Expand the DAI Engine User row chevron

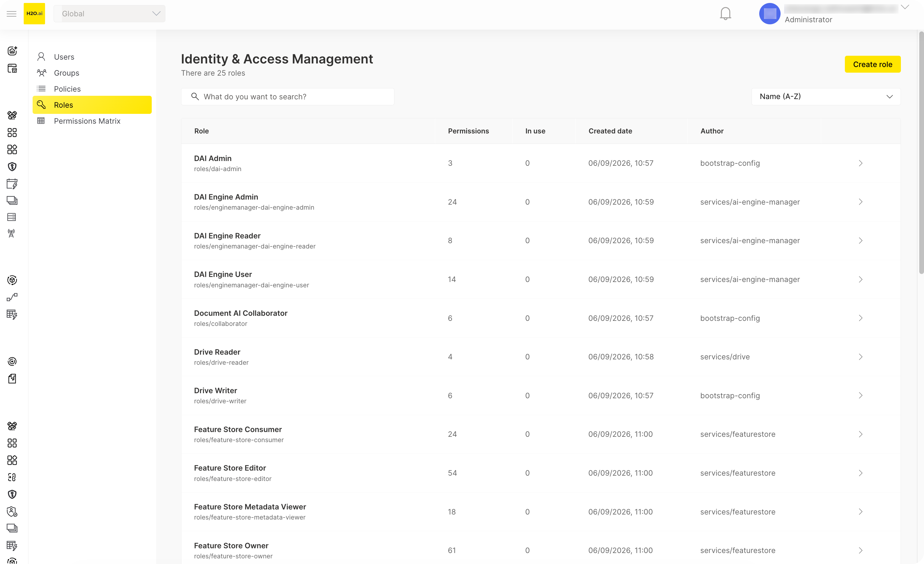(x=861, y=280)
